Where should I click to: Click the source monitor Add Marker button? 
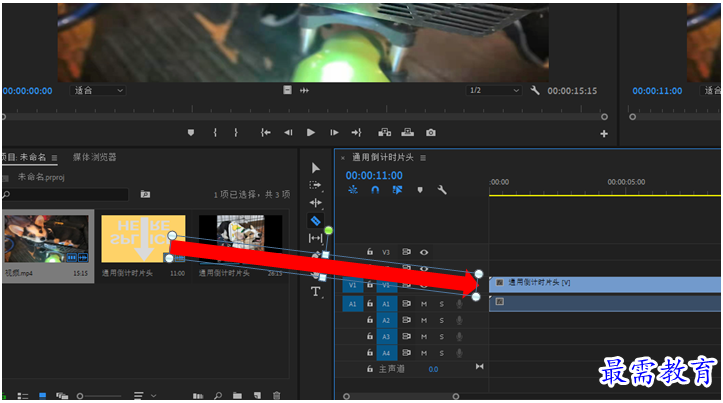coord(191,133)
